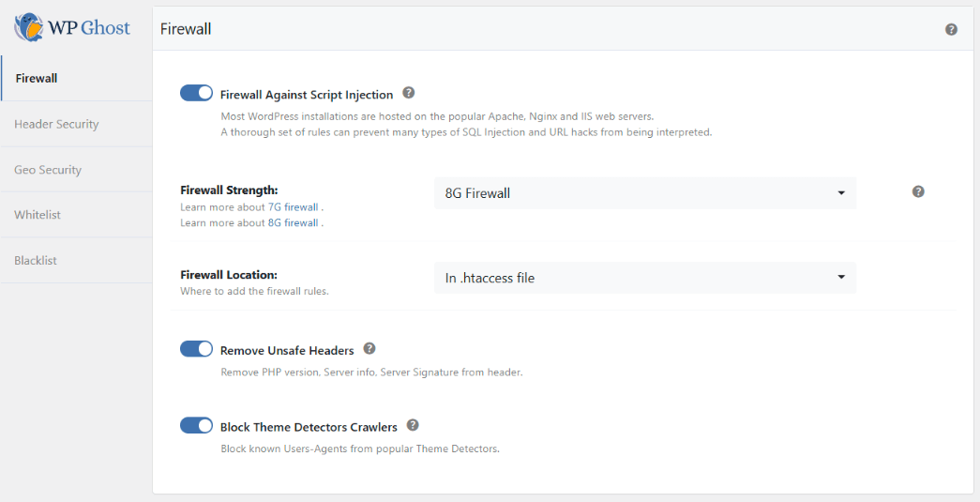Follow the 7G firewall link
The width and height of the screenshot is (980, 502).
pos(294,206)
